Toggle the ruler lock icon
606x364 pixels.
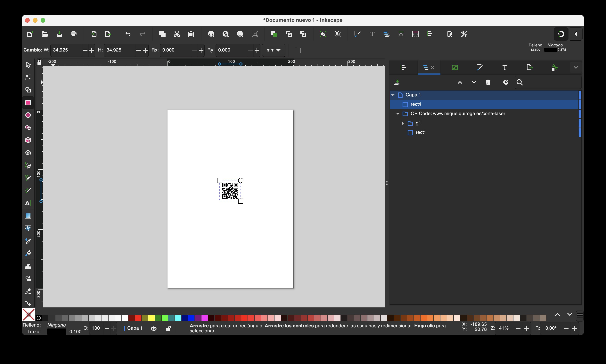(39, 63)
